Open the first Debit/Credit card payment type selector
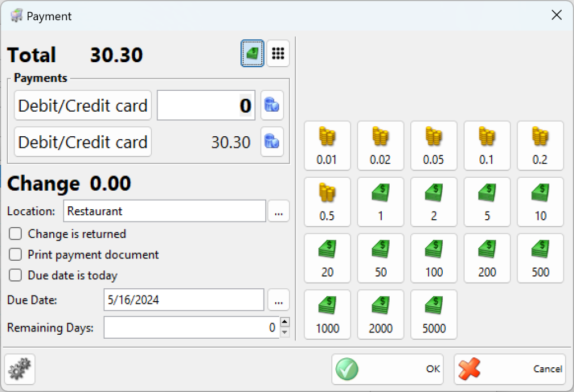Screen dimensions: 574x392 [x=83, y=105]
